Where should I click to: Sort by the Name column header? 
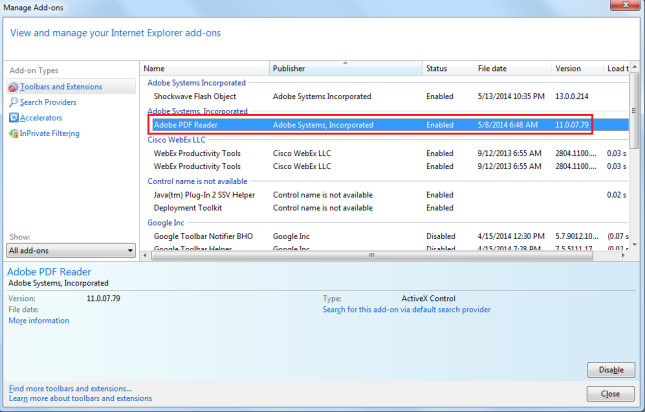[x=204, y=68]
